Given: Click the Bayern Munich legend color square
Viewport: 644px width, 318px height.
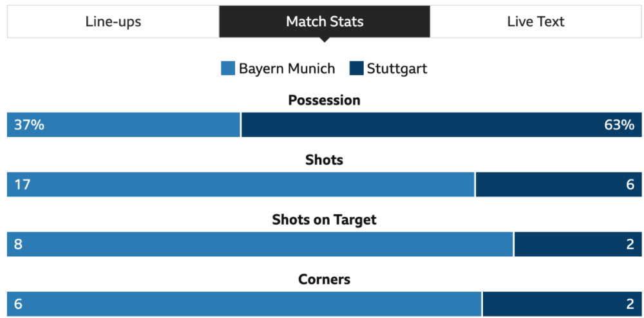Looking at the screenshot, I should pos(228,69).
